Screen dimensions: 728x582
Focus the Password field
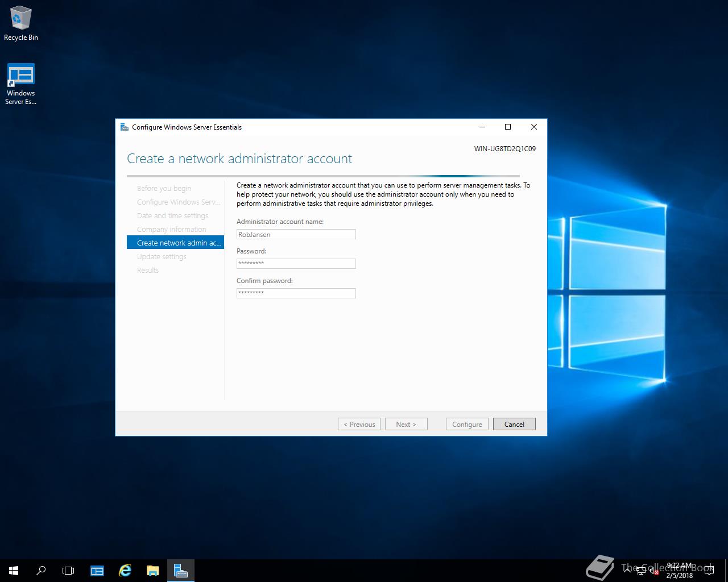pyautogui.click(x=296, y=264)
